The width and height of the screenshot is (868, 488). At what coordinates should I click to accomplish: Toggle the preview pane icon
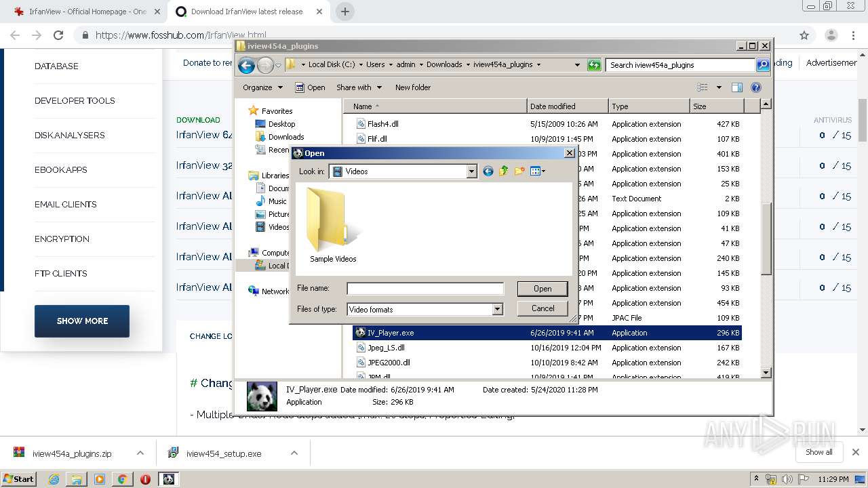coord(737,87)
